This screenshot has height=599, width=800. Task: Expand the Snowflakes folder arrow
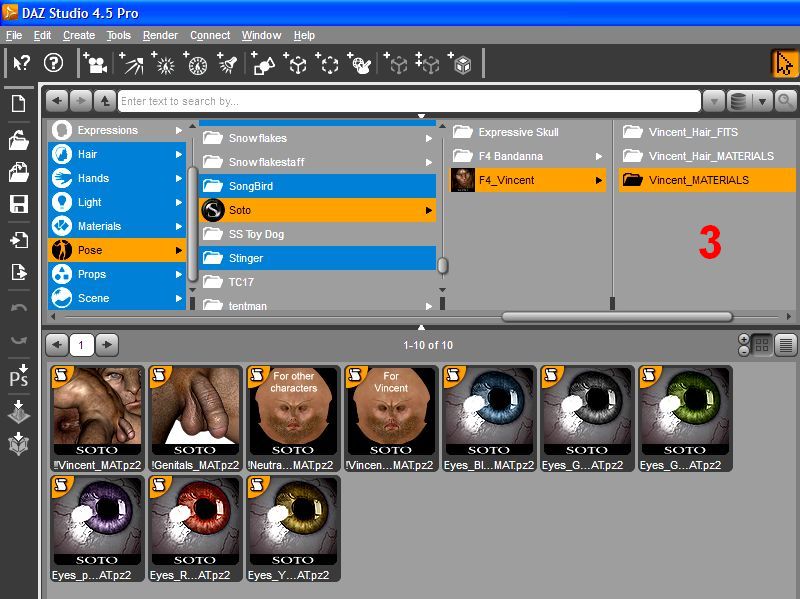click(x=429, y=138)
